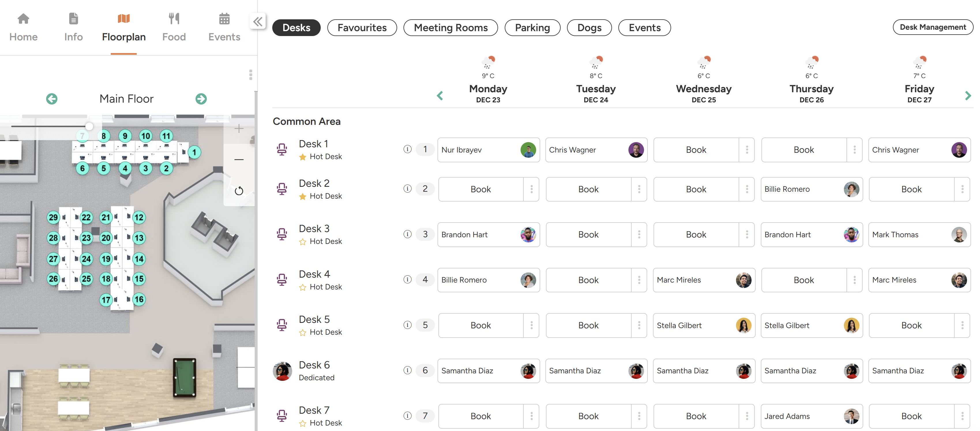Open the floorplan panel three-dot menu
The width and height of the screenshot is (980, 431).
click(x=250, y=75)
